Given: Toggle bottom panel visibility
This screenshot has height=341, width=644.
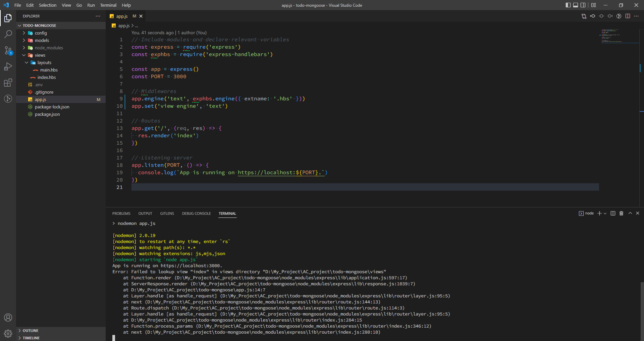Looking at the screenshot, I should 576,5.
